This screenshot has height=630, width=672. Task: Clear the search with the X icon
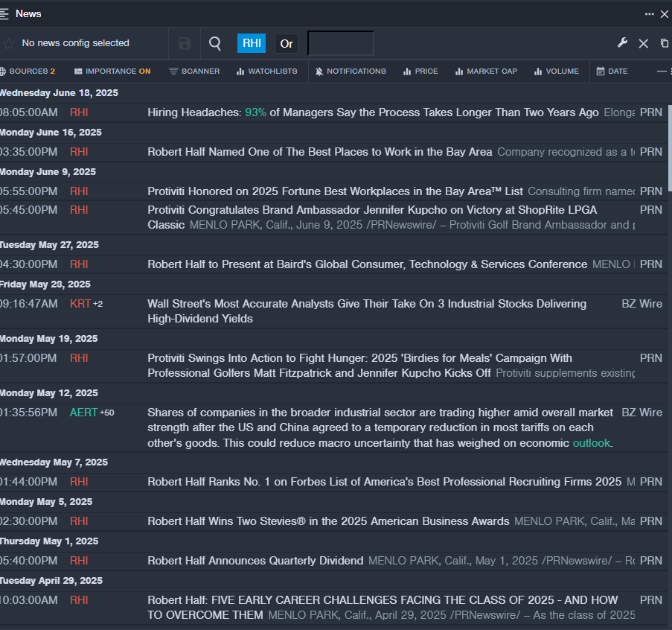pos(643,43)
